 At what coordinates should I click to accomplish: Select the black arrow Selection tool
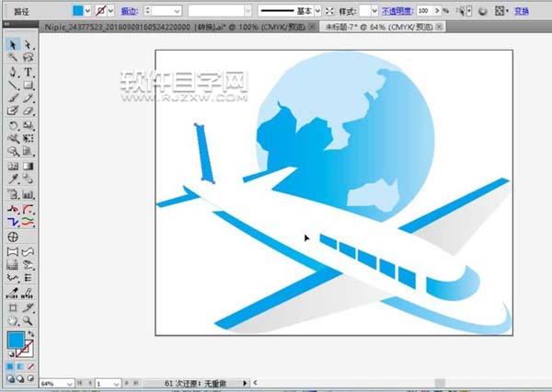tap(13, 45)
